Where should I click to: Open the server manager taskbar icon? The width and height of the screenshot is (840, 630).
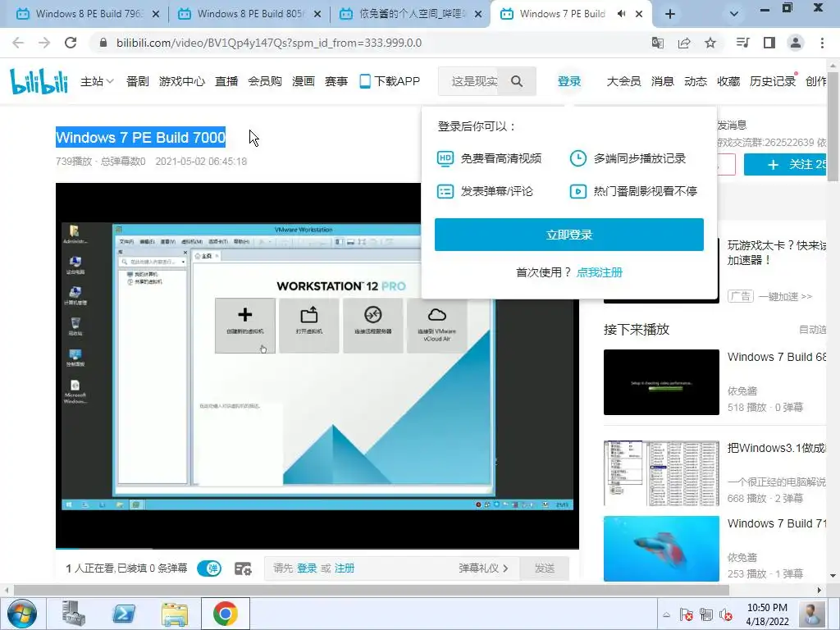73,614
